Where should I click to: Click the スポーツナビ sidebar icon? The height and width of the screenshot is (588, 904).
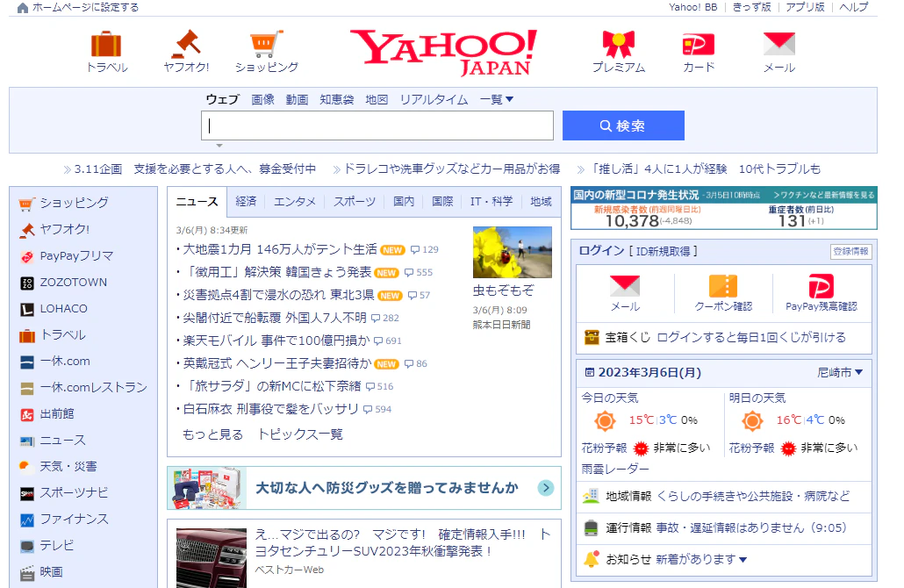pyautogui.click(x=27, y=494)
